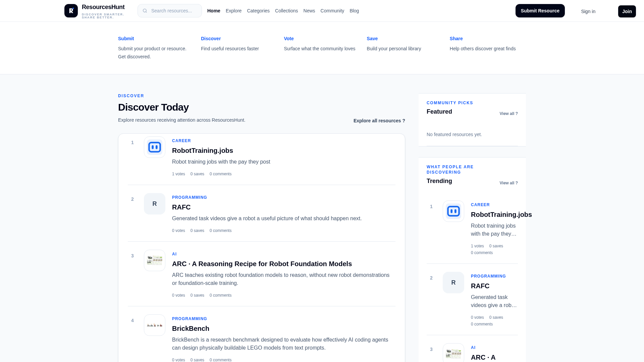Click ResourcesHunt brand name text
Viewport: 644px width, 362px height.
click(103, 7)
